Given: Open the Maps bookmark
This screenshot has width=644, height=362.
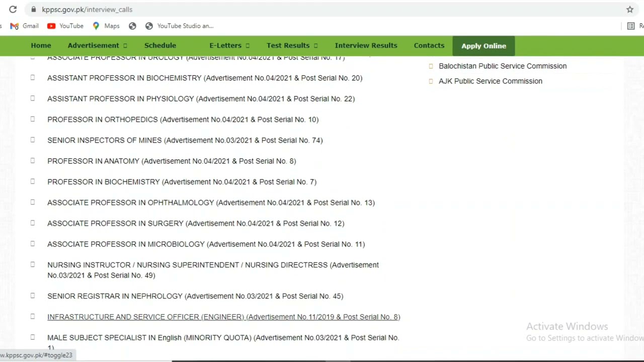Looking at the screenshot, I should tap(106, 26).
